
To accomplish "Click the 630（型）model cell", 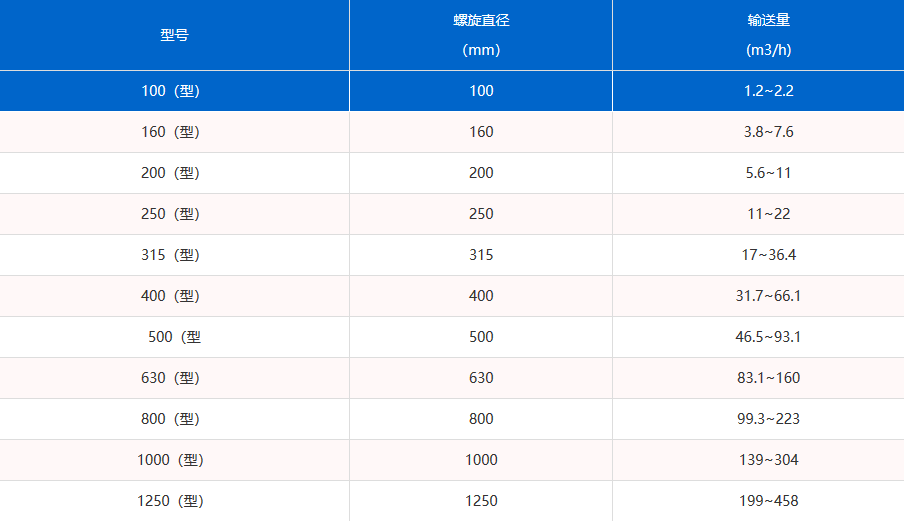I will pyautogui.click(x=171, y=378).
